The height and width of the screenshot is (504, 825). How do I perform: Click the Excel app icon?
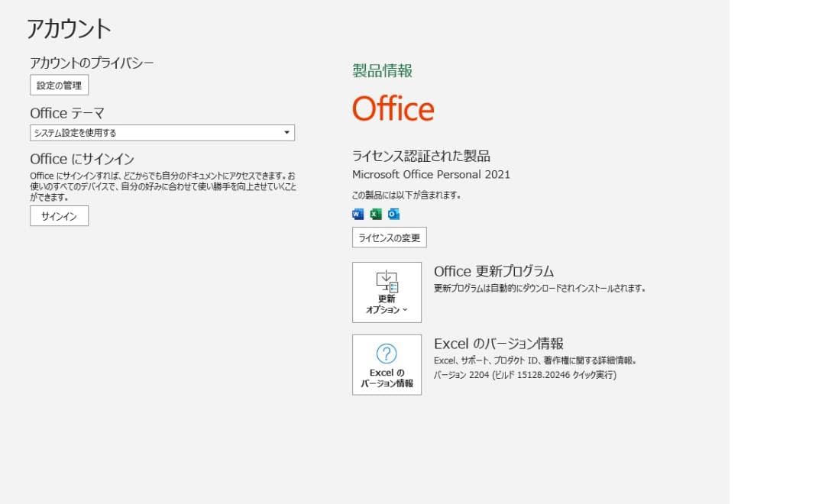tap(376, 214)
